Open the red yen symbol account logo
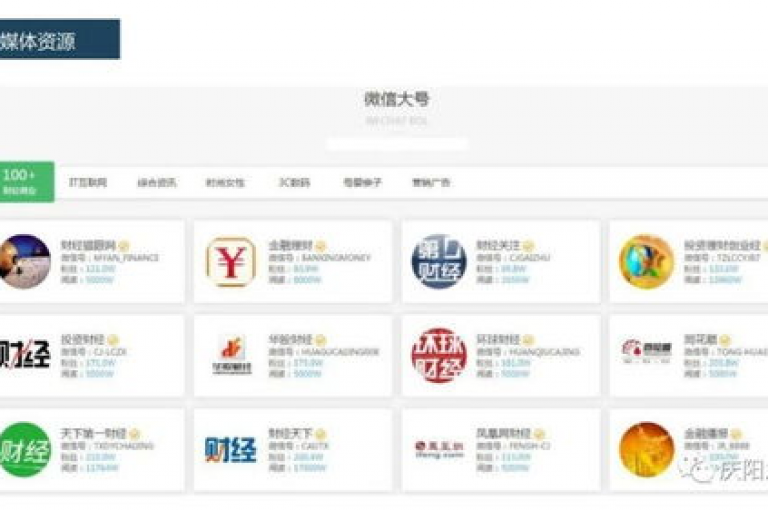 pyautogui.click(x=231, y=262)
